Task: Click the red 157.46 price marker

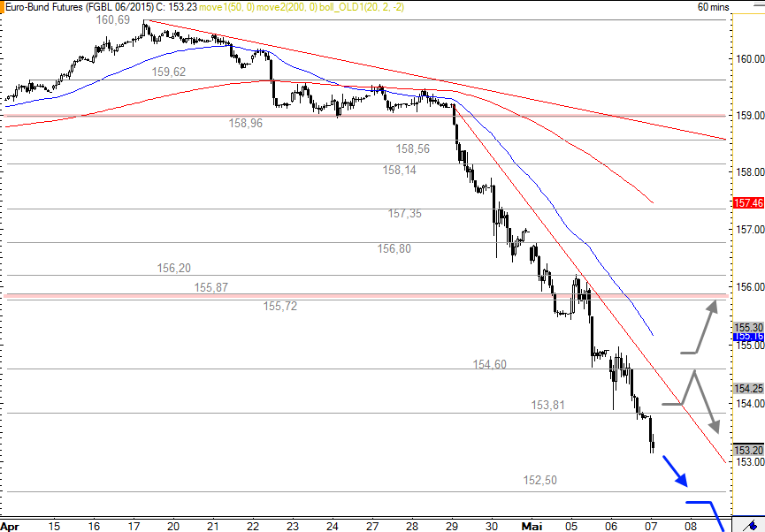Action: [x=748, y=203]
